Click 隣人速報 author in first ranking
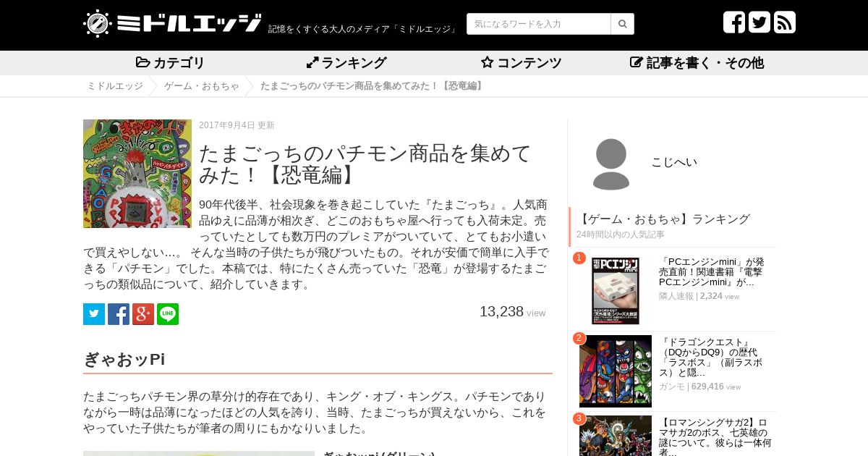868x456 pixels. [x=676, y=296]
